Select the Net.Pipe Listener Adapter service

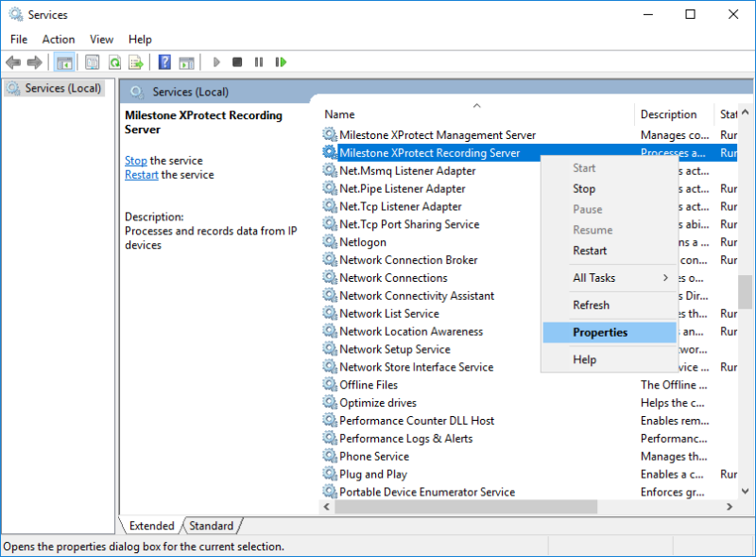(403, 188)
